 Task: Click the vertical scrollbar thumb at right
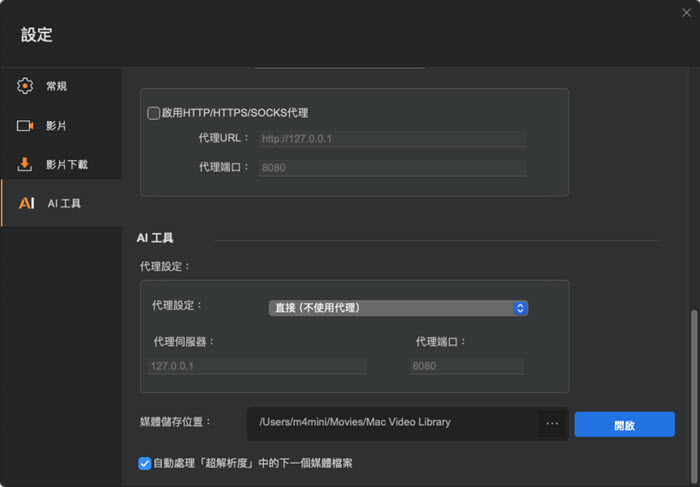coord(694,395)
